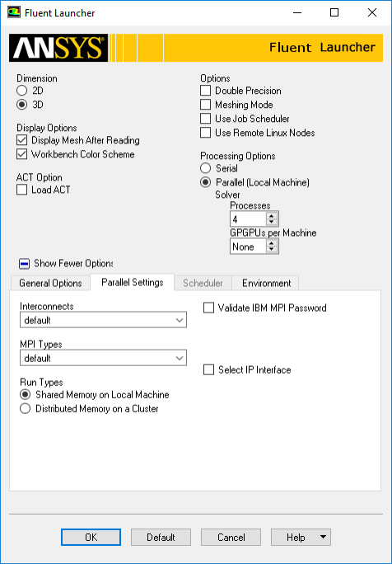
Task: Minimize the Fluent Launcher window
Action: [x=297, y=12]
